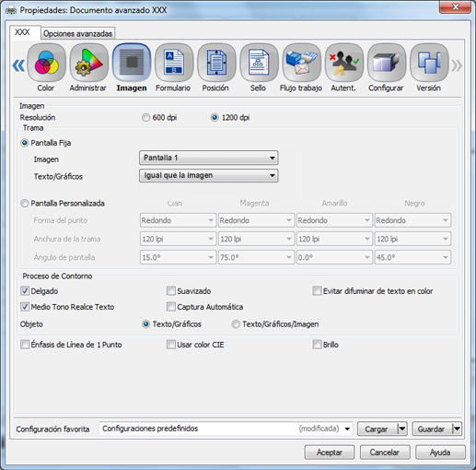Open the Configurar printer icon

[387, 63]
